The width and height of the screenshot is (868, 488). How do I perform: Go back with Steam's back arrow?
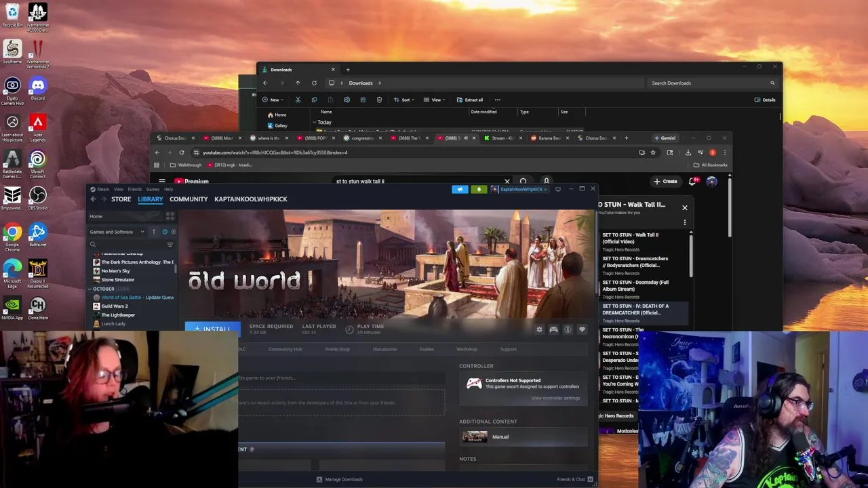pyautogui.click(x=93, y=199)
